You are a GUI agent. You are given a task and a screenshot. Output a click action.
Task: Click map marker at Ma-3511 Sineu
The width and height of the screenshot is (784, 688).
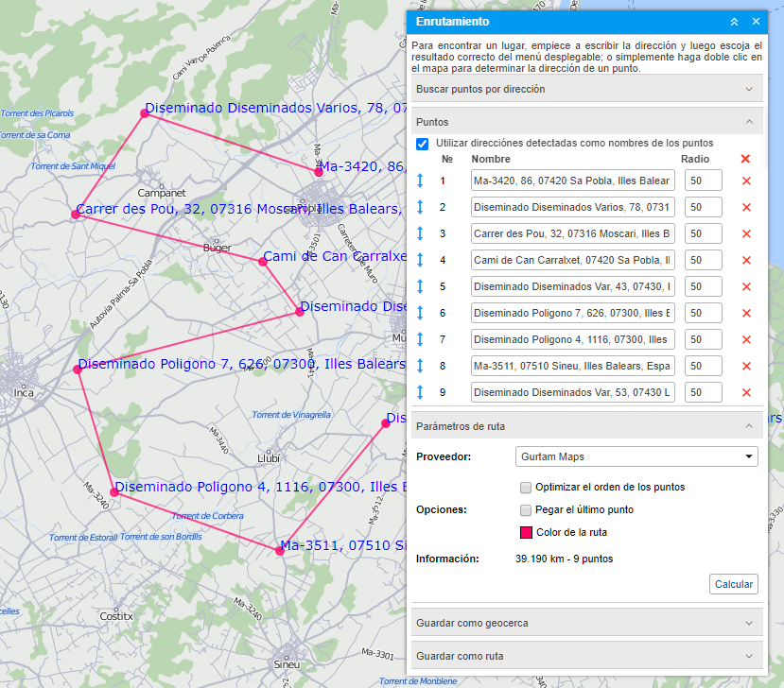coord(280,551)
